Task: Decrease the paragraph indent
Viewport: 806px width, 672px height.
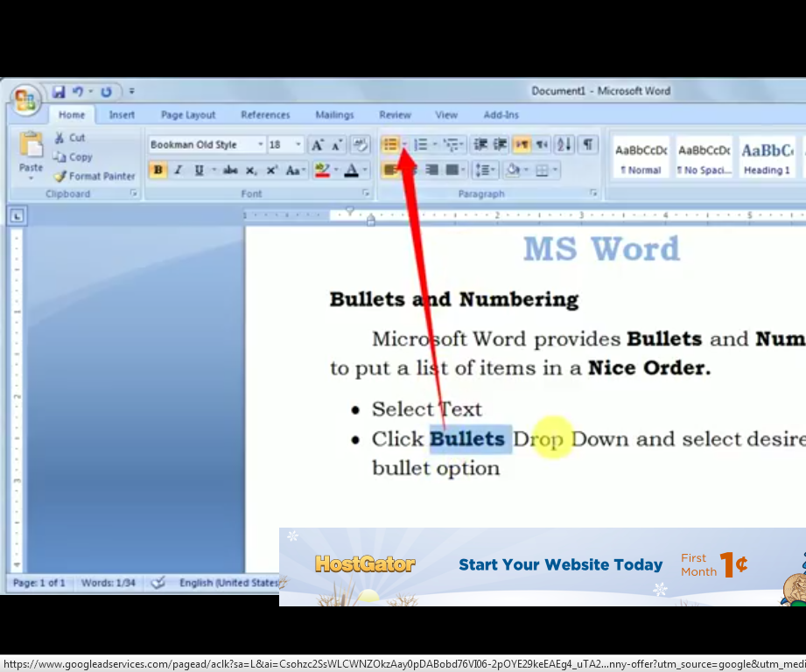Action: (480, 145)
